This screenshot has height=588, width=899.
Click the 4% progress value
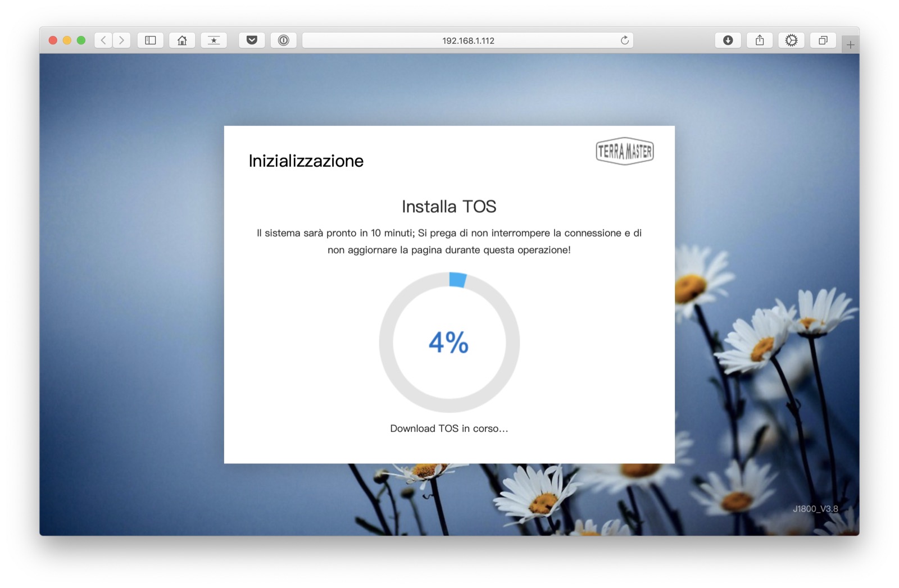tap(448, 343)
